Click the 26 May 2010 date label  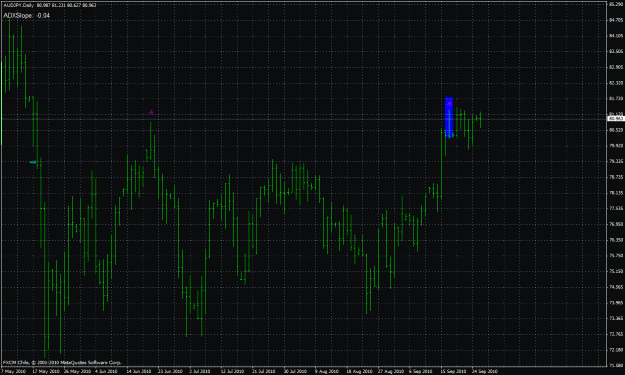pos(77,371)
